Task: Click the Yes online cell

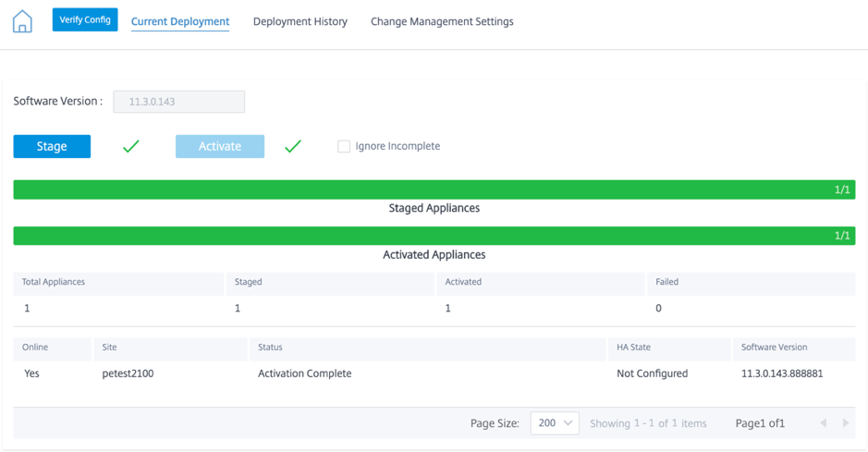Action: (x=31, y=373)
